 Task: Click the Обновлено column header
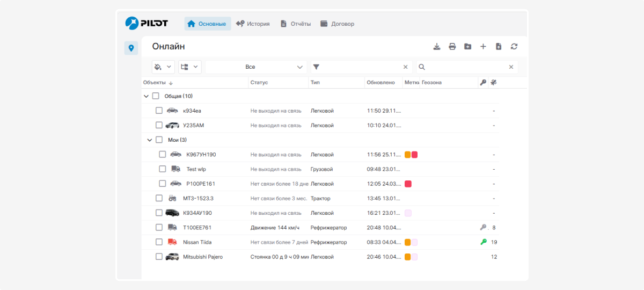click(x=380, y=83)
